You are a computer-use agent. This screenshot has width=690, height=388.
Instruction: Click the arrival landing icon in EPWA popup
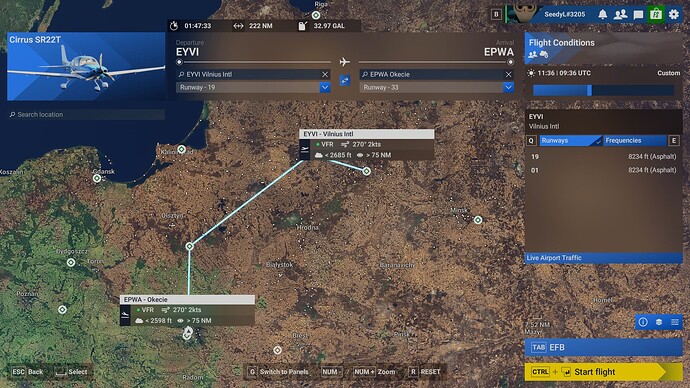coord(125,315)
